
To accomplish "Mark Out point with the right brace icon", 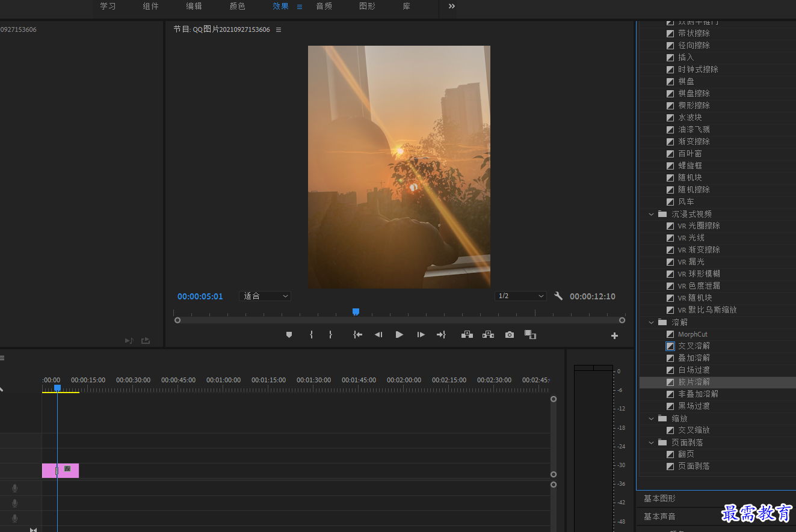I will [x=330, y=335].
